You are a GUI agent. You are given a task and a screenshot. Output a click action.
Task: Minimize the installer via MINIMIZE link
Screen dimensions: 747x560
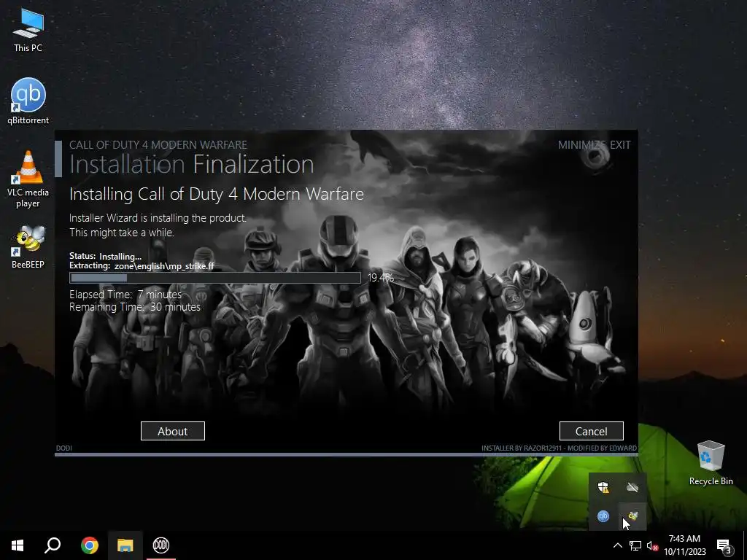pyautogui.click(x=581, y=145)
